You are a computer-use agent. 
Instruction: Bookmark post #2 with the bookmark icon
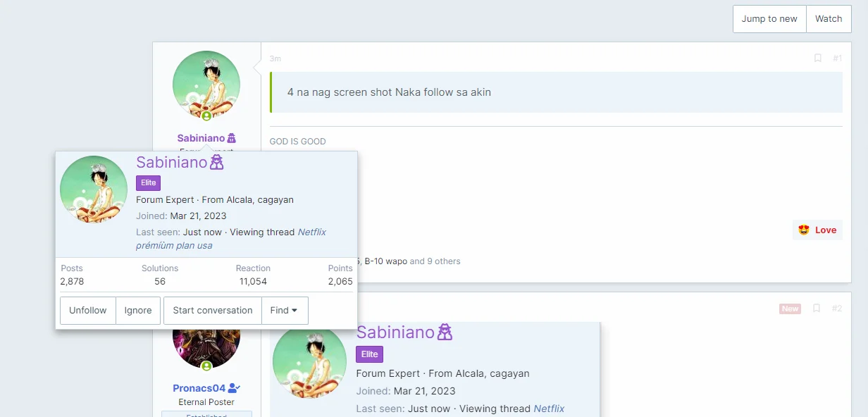tap(817, 309)
